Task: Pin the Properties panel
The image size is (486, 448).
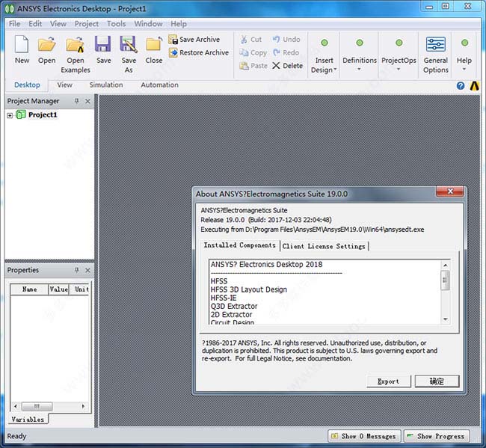Action: [76, 270]
